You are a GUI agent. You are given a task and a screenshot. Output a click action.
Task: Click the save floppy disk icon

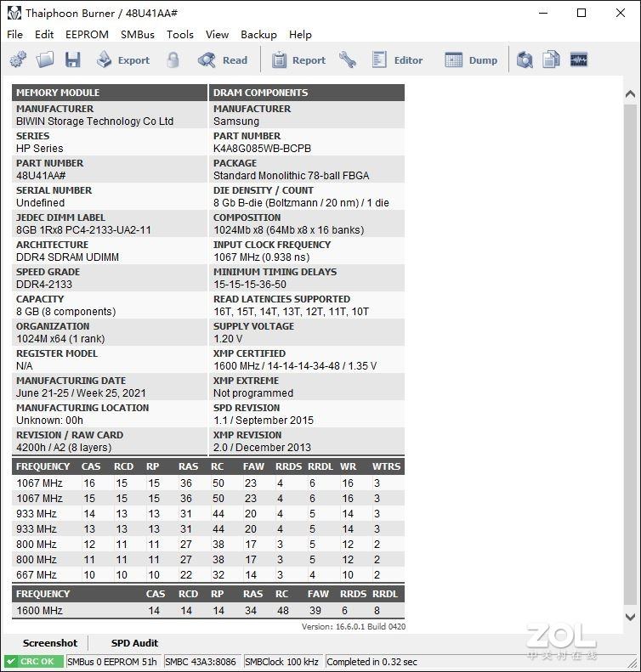point(72,59)
